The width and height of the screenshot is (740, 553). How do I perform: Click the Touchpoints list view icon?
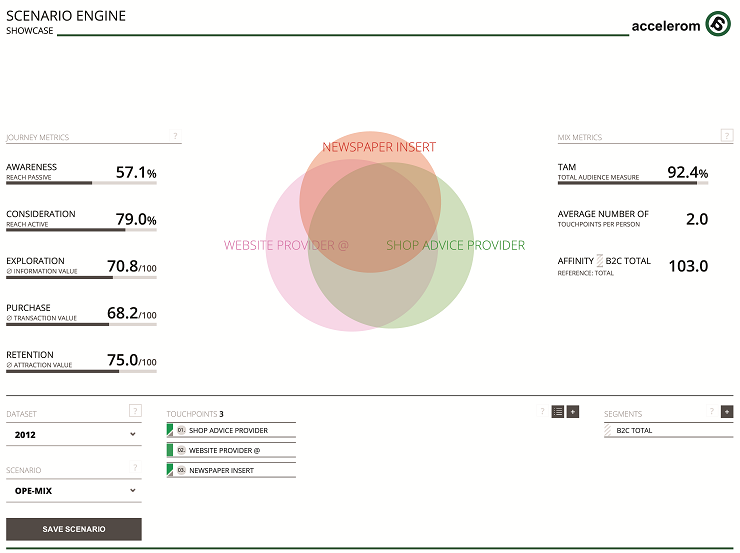[558, 411]
